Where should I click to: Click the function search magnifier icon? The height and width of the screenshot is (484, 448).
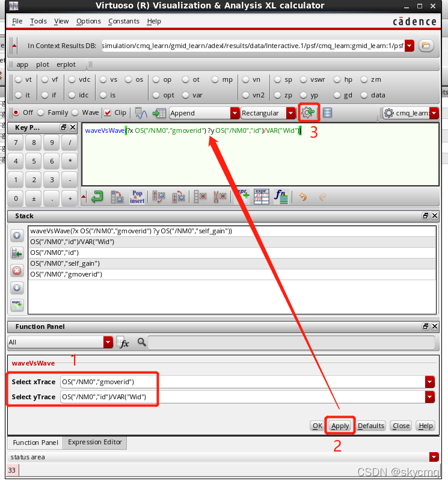[x=142, y=342]
